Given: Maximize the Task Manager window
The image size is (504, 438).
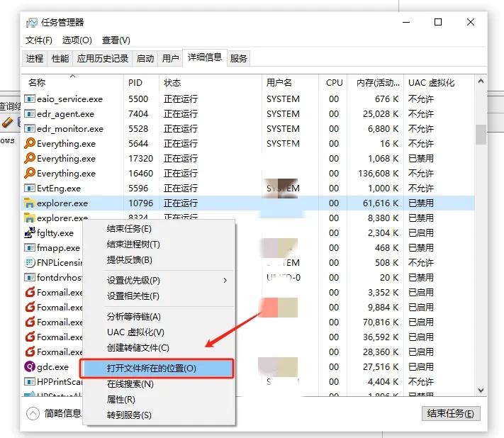Looking at the screenshot, I should [x=438, y=22].
